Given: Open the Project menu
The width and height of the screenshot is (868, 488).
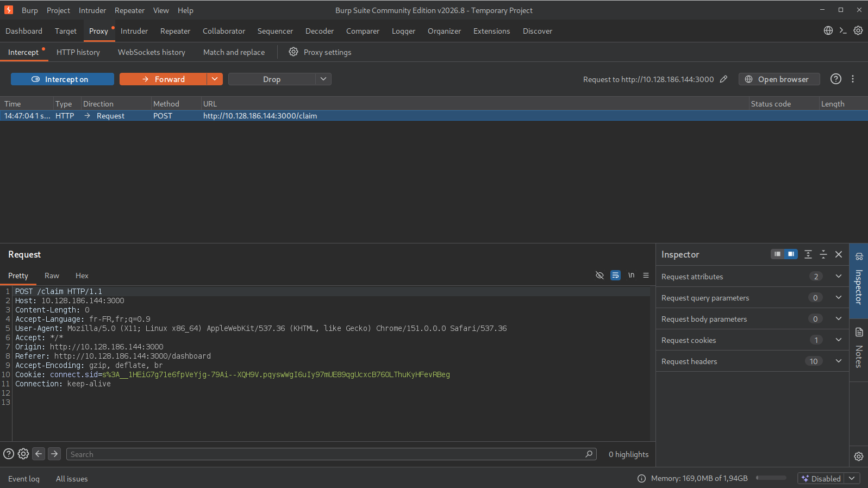Looking at the screenshot, I should pyautogui.click(x=58, y=10).
